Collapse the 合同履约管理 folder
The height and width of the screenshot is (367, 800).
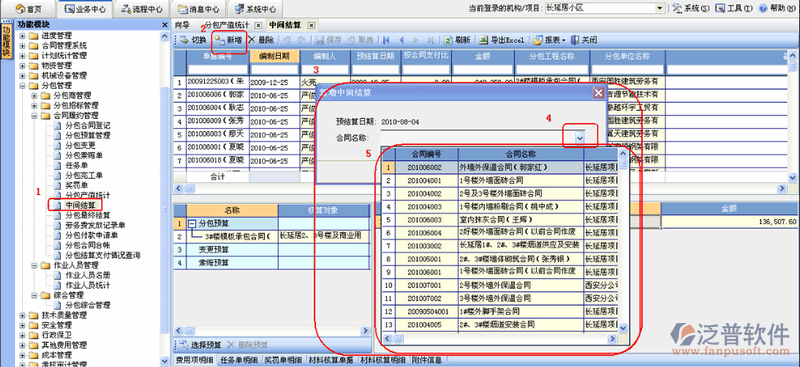34,116
